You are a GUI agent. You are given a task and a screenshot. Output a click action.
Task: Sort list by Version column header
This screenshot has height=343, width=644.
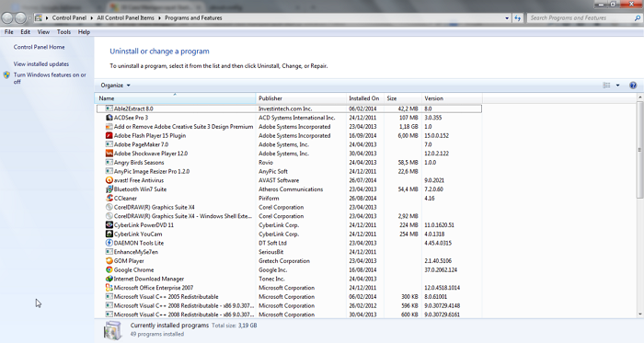pos(453,98)
